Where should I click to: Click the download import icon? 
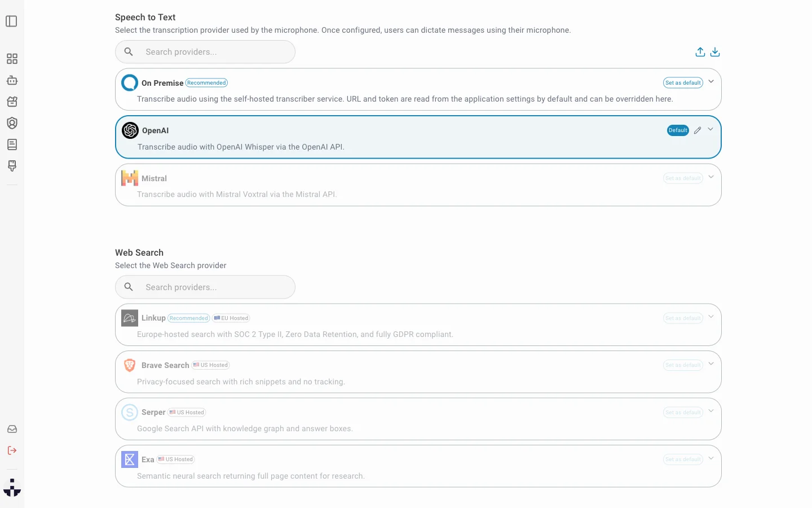click(x=715, y=52)
